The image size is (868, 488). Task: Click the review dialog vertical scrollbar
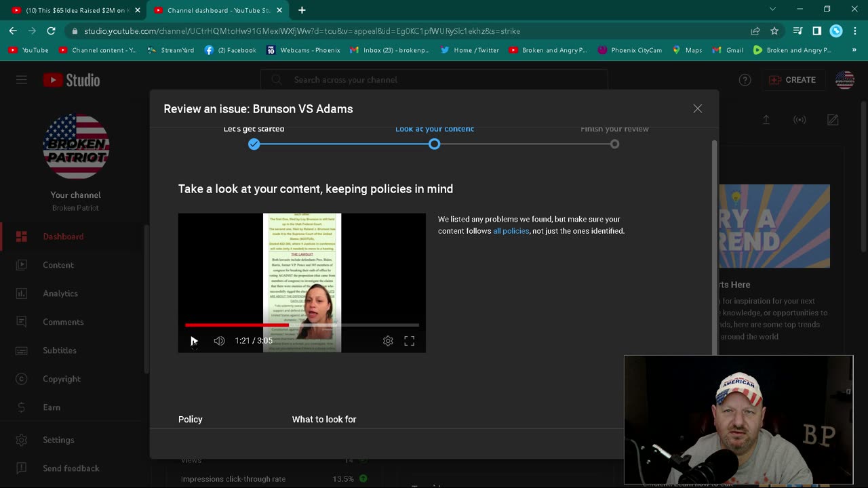[x=714, y=247]
